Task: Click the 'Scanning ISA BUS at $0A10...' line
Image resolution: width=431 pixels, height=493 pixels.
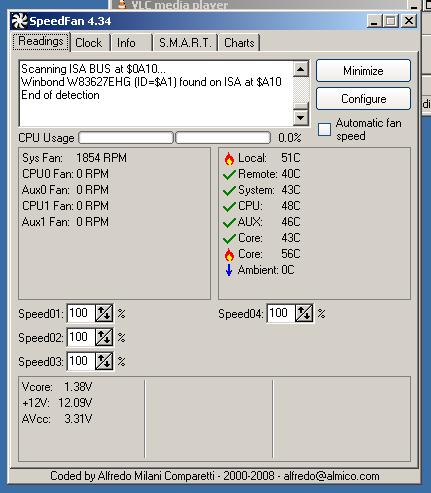Action: point(93,69)
